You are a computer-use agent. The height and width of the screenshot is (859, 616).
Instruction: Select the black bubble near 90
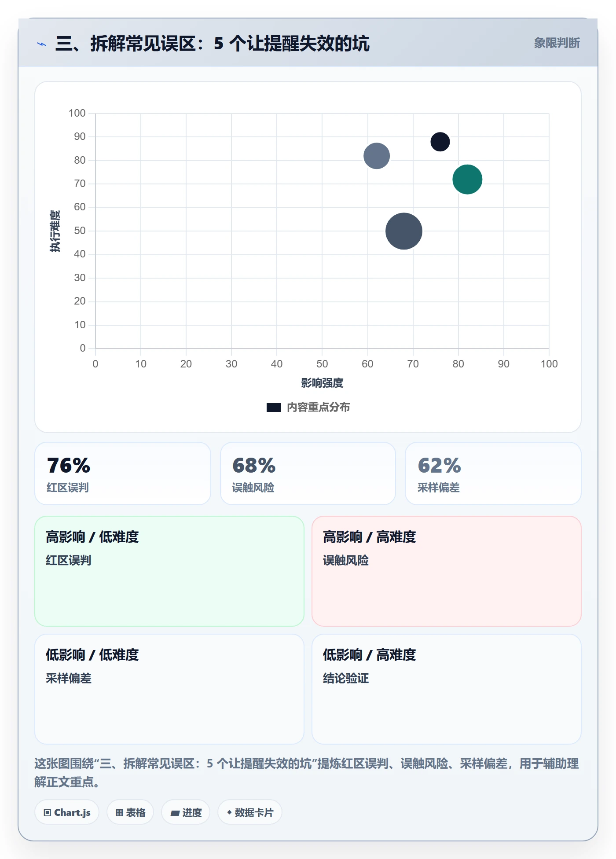[x=440, y=142]
